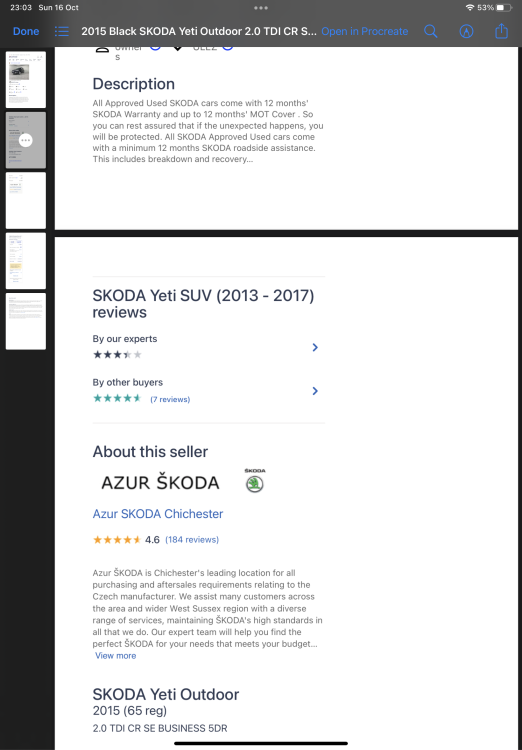Toggle the thumbnail list sidebar icon
522x750 pixels.
[61, 32]
